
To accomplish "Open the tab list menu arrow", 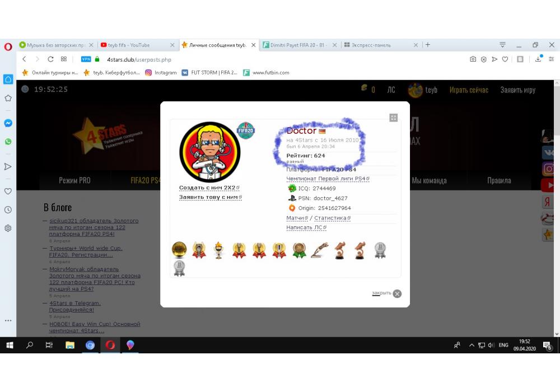I will pos(502,45).
